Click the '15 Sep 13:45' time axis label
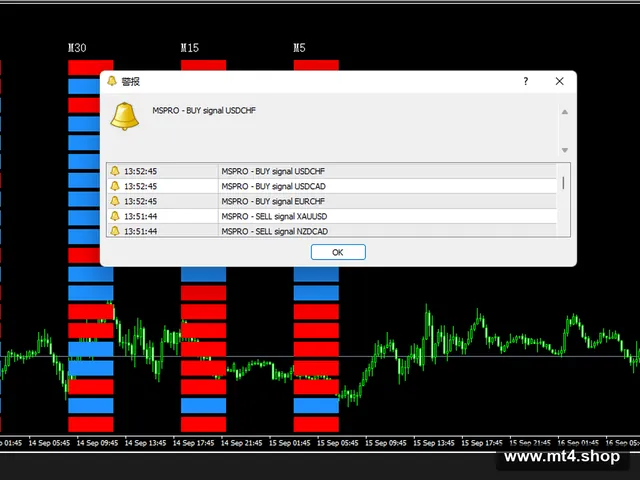The image size is (640, 480). click(434, 443)
